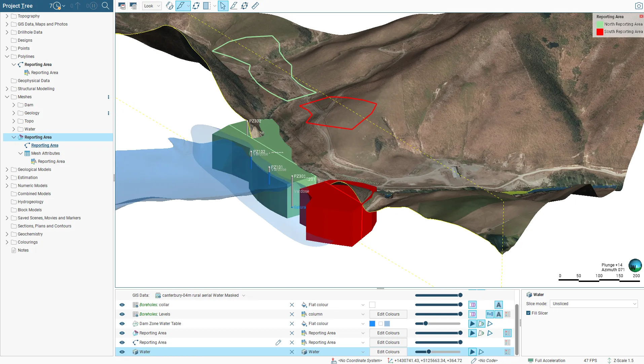Click Edit Colours for the Water layer

388,352
